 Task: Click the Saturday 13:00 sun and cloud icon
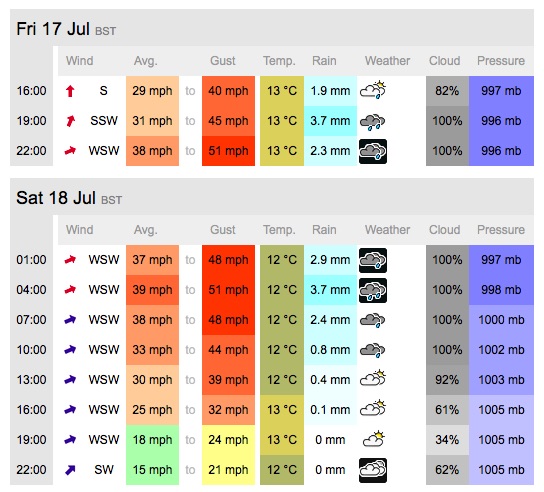click(x=373, y=378)
